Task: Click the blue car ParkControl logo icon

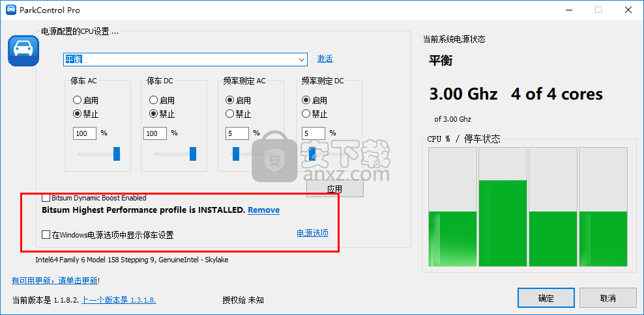Action: (23, 51)
